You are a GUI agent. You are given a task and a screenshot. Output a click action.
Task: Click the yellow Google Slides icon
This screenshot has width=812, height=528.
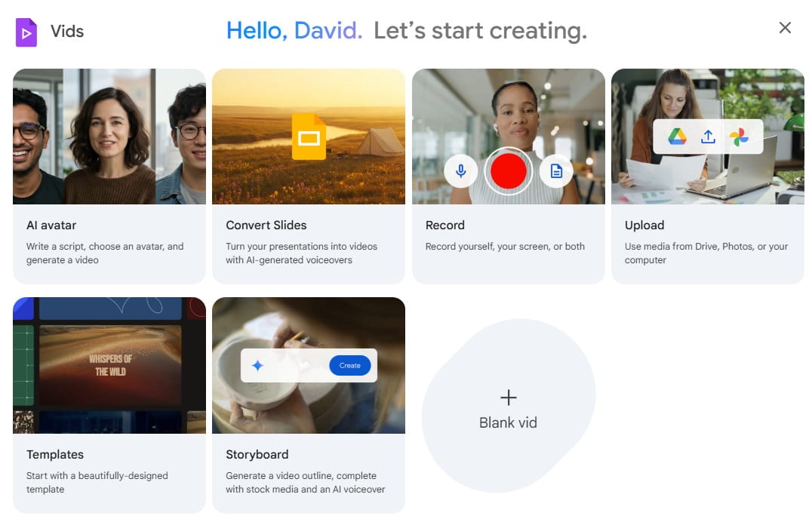[x=309, y=137]
